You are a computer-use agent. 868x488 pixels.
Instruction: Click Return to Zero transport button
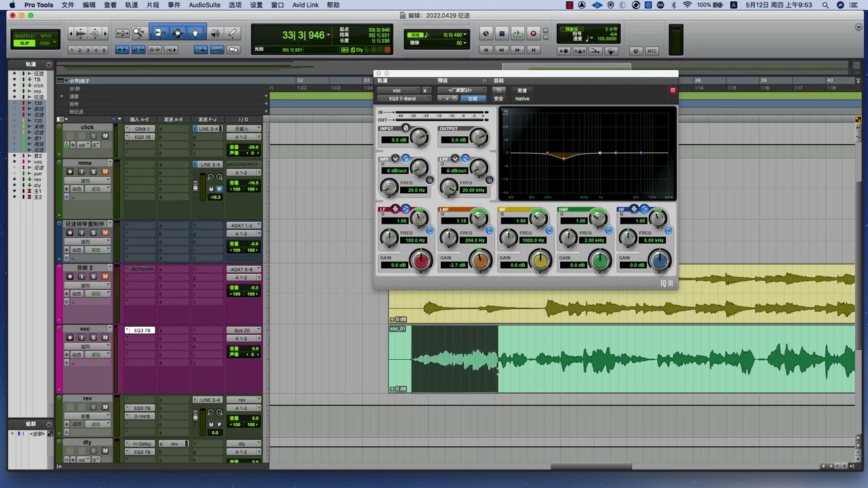coord(486,50)
